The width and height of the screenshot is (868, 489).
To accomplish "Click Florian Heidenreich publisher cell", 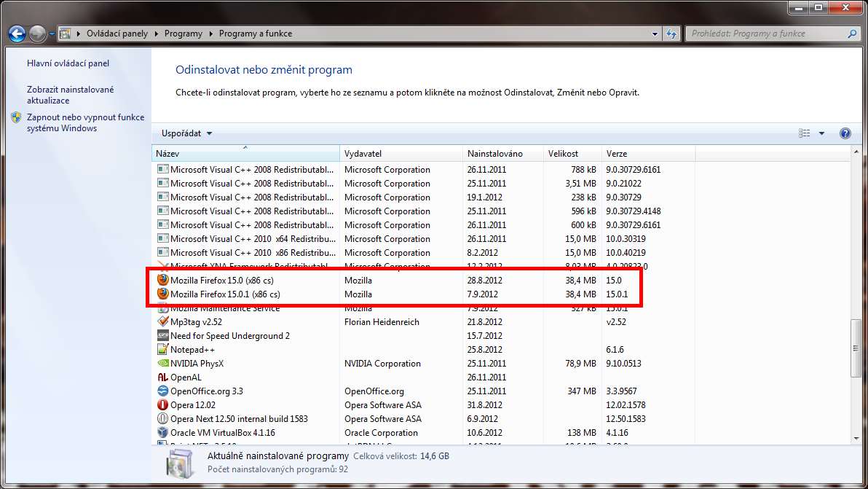I will 382,322.
